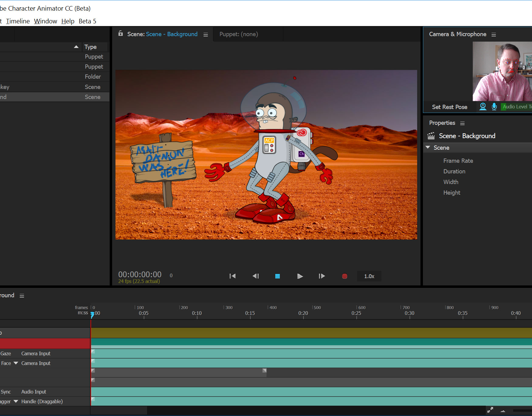Screen dimensions: 532x416
Task: Adjust the timeline zoom slider
Action: click(522, 411)
